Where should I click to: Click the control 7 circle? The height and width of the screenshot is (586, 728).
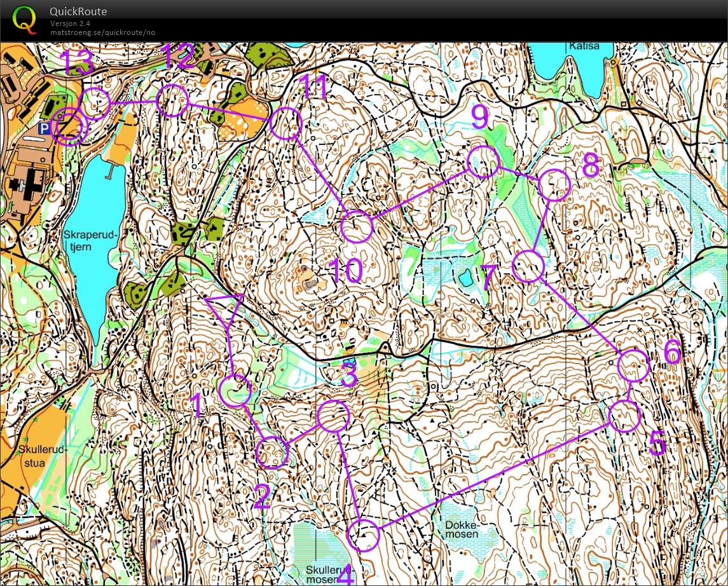tap(528, 266)
